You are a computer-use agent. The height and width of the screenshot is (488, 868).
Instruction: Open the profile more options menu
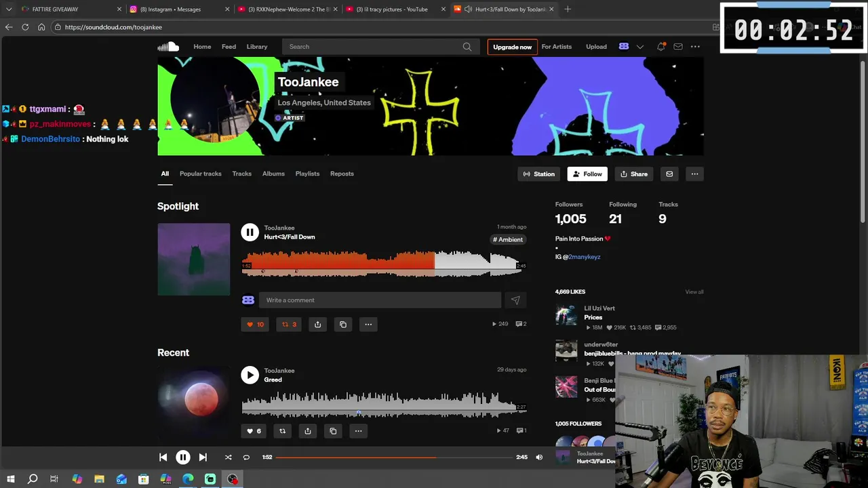(694, 174)
